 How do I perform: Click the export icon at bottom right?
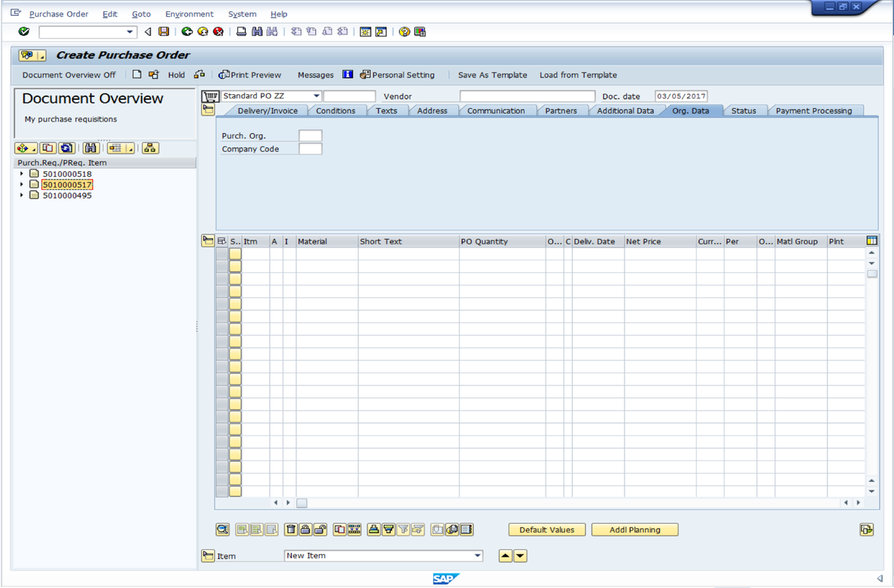(867, 529)
